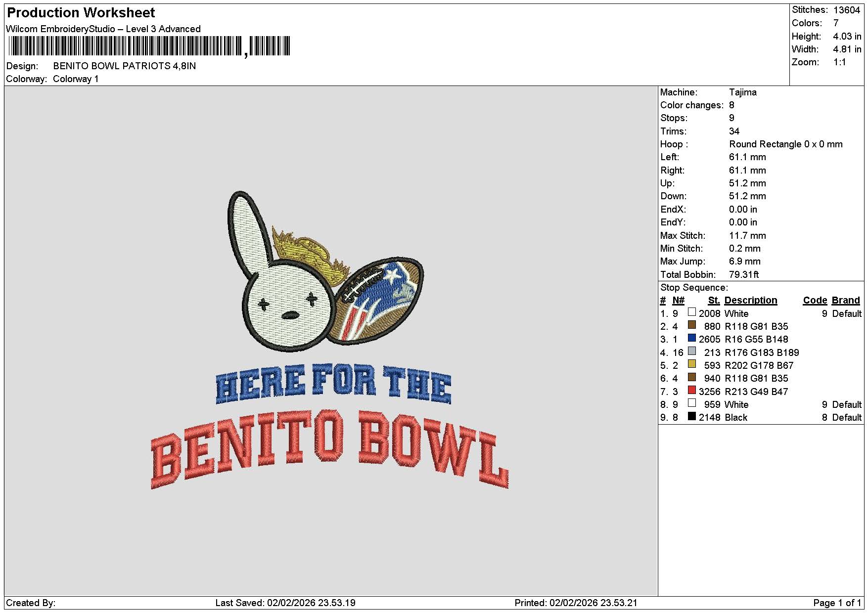
Task: Click the blue swatch for thread 2605
Action: tap(692, 338)
